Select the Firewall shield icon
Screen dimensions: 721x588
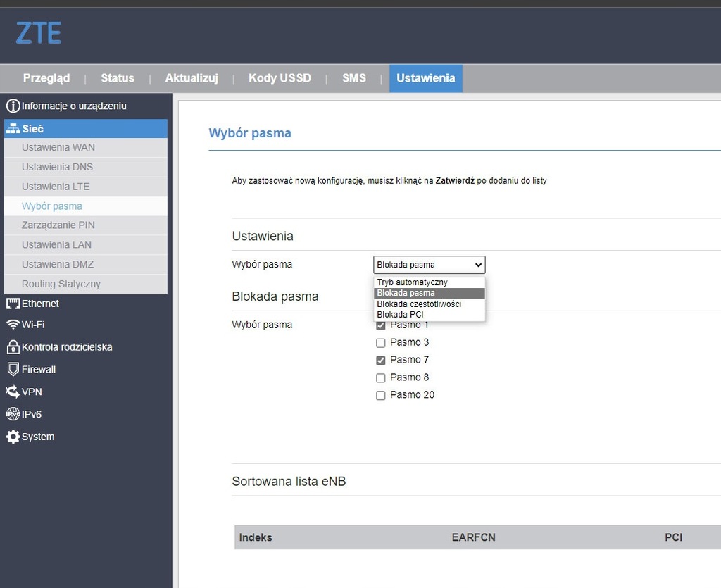(x=13, y=369)
